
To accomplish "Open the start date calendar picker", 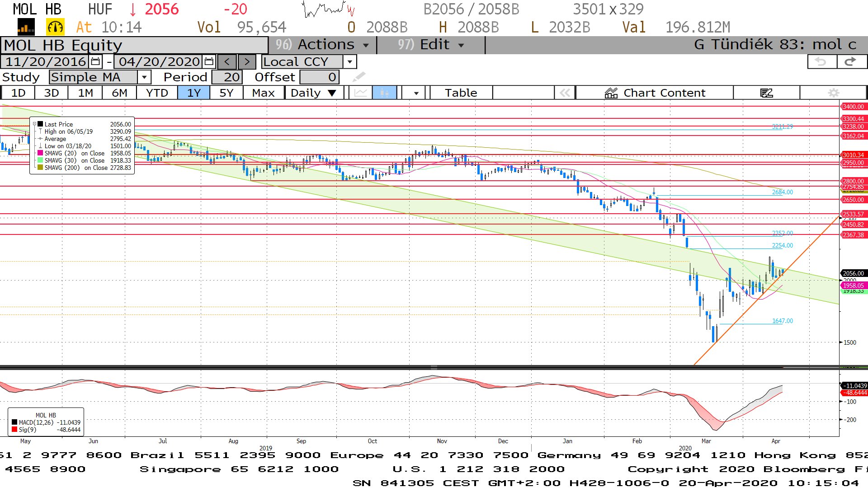I will click(x=95, y=61).
